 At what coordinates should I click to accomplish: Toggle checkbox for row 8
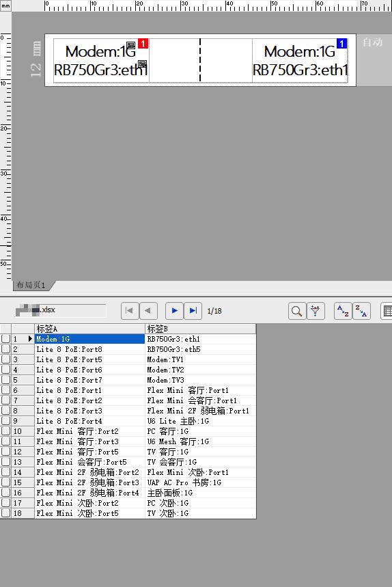pyautogui.click(x=5, y=411)
